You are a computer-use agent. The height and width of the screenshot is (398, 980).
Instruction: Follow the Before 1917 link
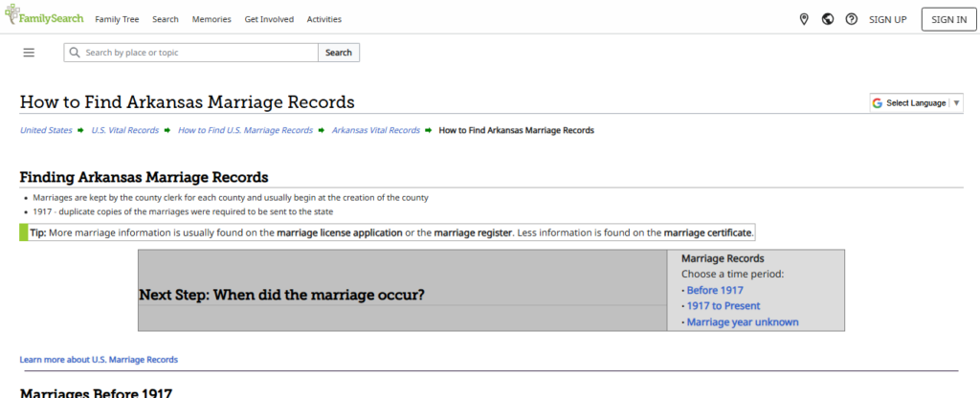tap(715, 290)
